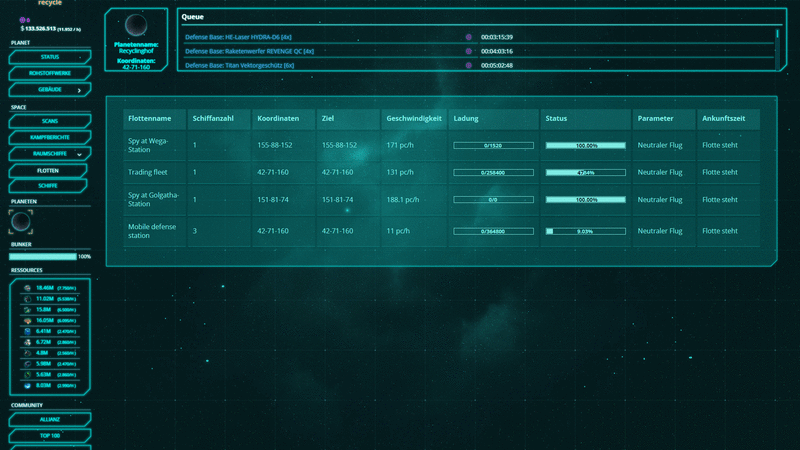800x450 pixels.
Task: Select the 'Trading fleet' fleet name
Action: (x=147, y=172)
